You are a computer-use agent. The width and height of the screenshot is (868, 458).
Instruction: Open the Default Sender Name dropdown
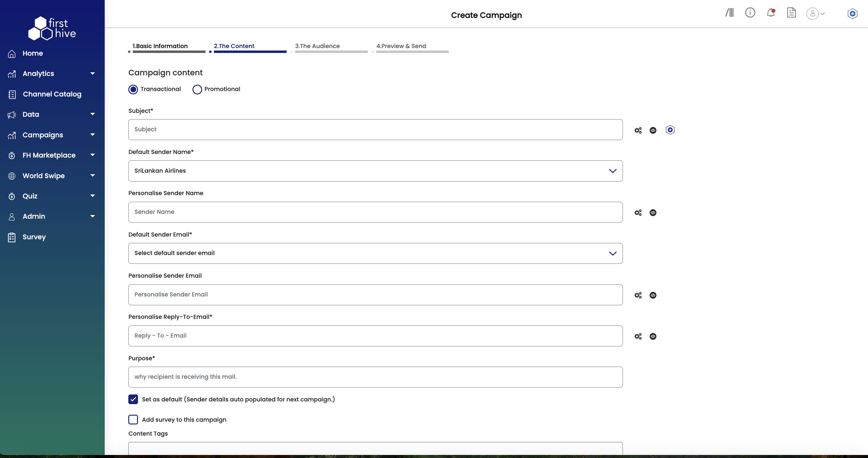(375, 171)
